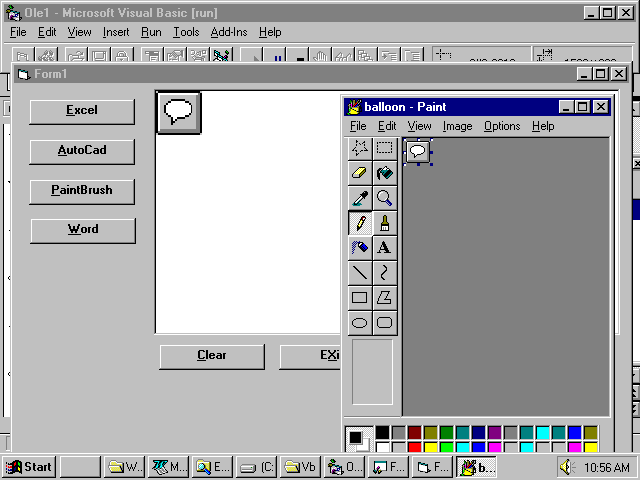Viewport: 640px width, 480px height.
Task: Select the Pick Color eyedropper tool
Action: (x=359, y=197)
